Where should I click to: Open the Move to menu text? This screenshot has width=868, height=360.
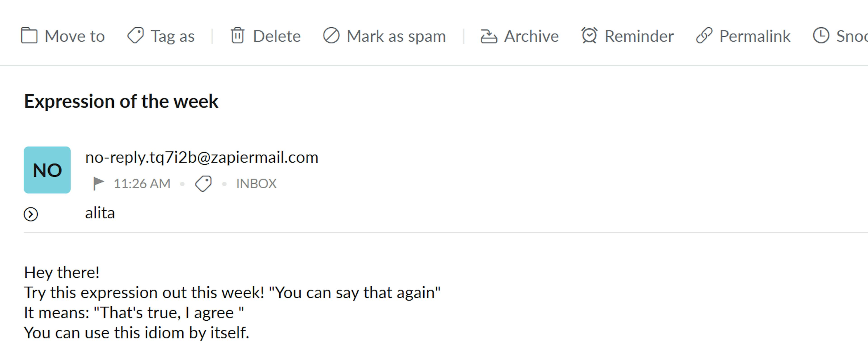tap(75, 36)
